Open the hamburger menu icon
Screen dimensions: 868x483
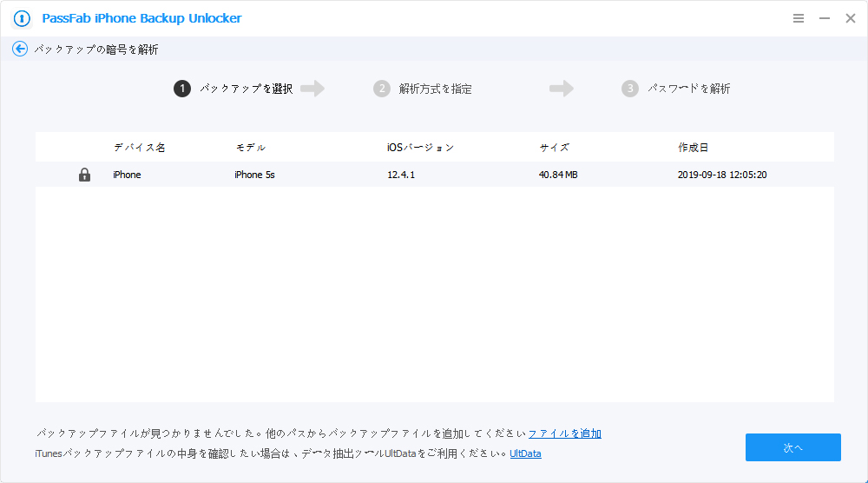799,18
